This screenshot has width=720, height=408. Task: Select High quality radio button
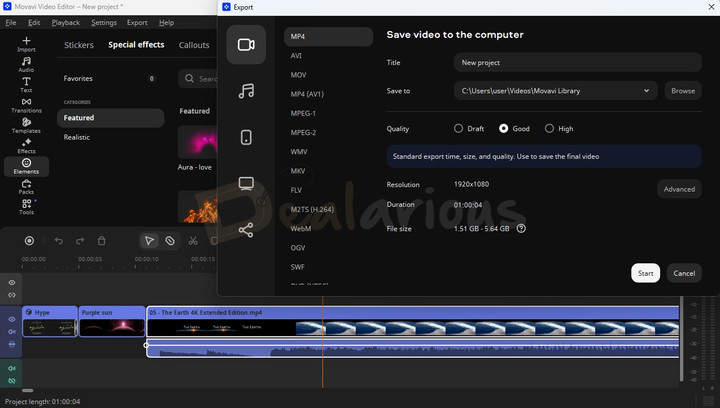[x=549, y=129]
